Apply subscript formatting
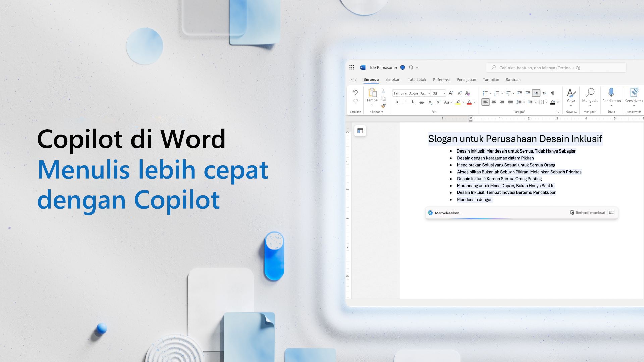 pos(430,102)
